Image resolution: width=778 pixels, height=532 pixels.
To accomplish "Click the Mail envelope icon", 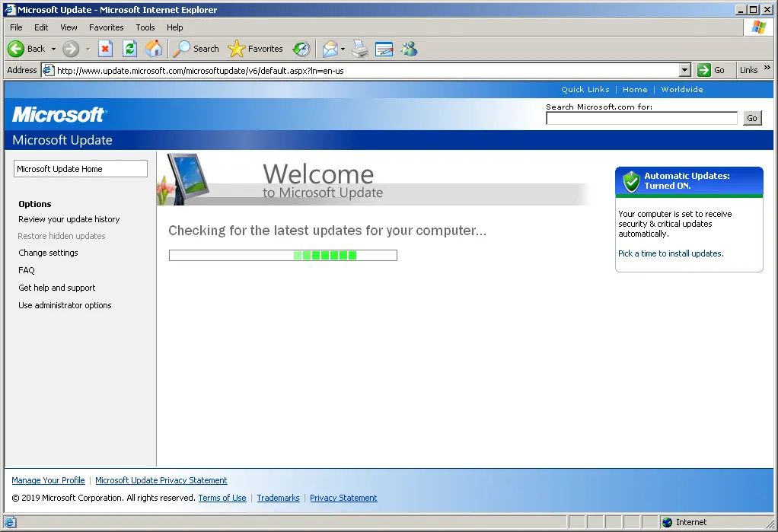I will point(330,49).
